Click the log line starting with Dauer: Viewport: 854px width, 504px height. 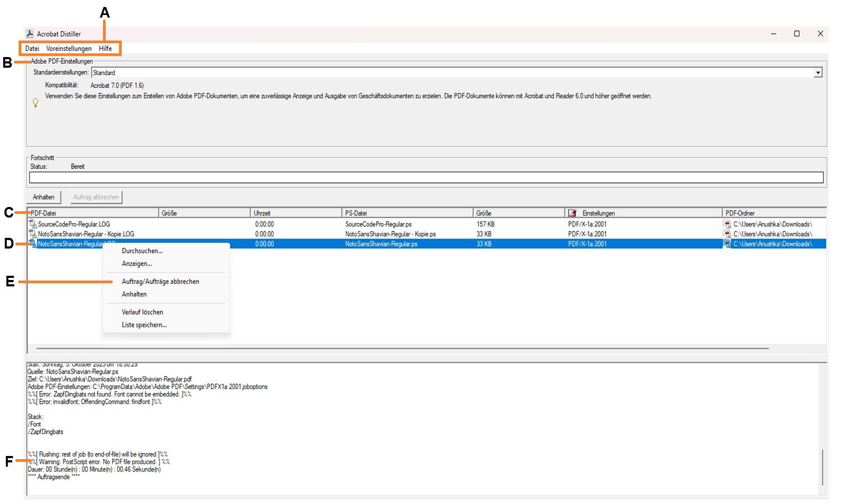(x=94, y=469)
